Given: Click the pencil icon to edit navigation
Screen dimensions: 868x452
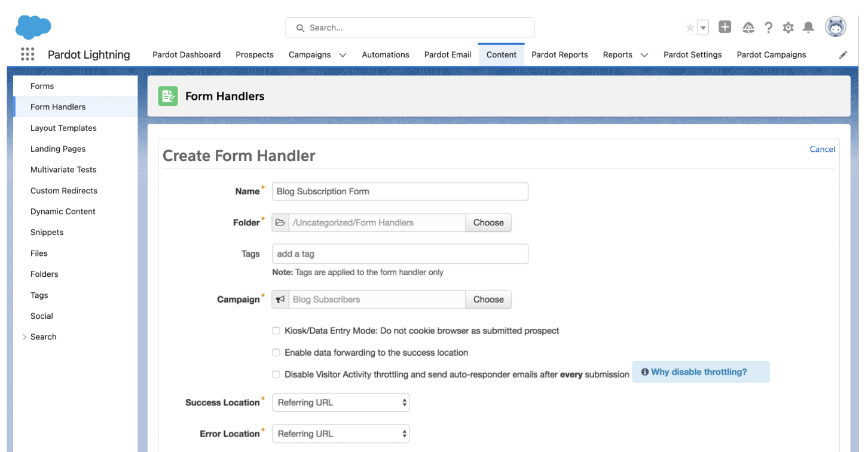Looking at the screenshot, I should click(x=843, y=54).
